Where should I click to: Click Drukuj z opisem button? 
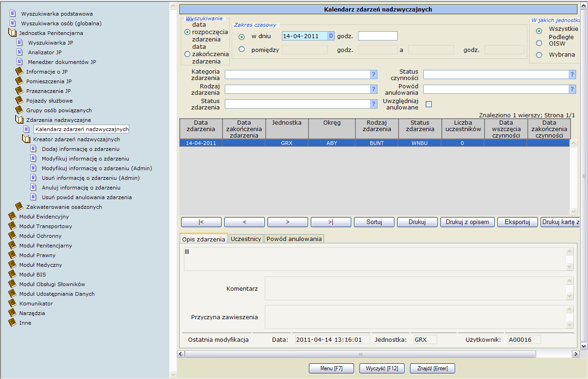pos(468,222)
